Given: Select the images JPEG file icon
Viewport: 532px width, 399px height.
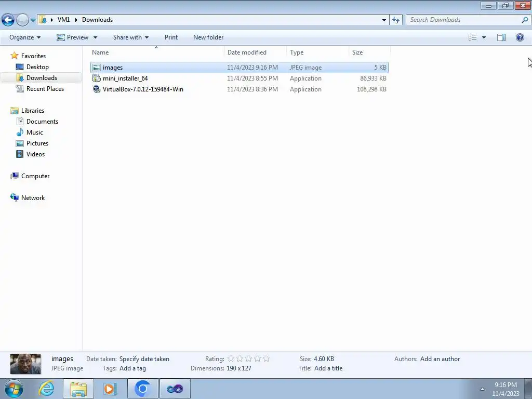Looking at the screenshot, I should pyautogui.click(x=97, y=68).
